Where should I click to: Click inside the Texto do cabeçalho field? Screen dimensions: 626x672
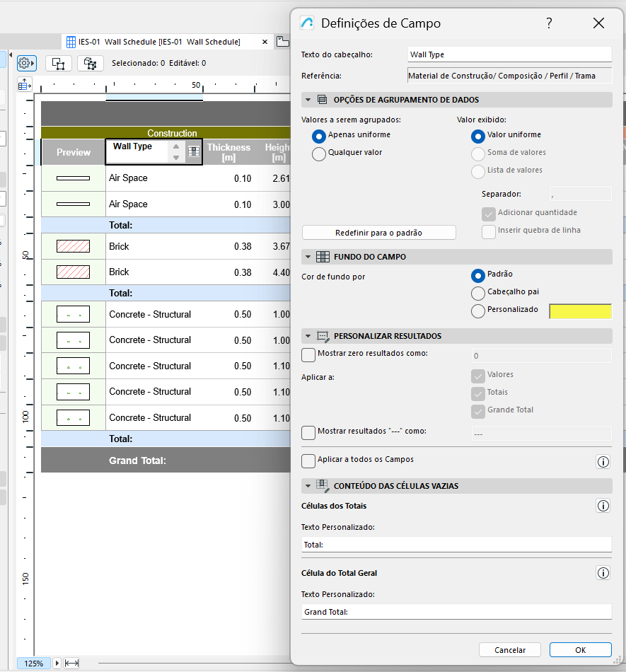point(509,53)
